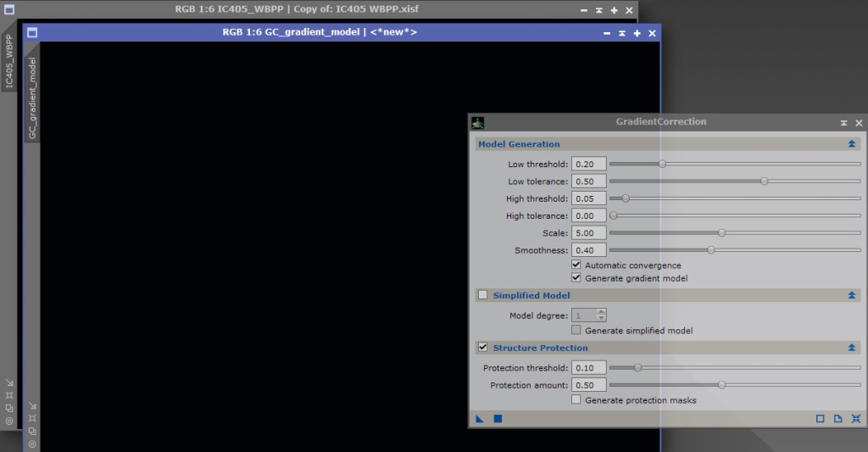Click the GradientCorrection process icon in title bar
The height and width of the screenshot is (452, 868).
(478, 122)
